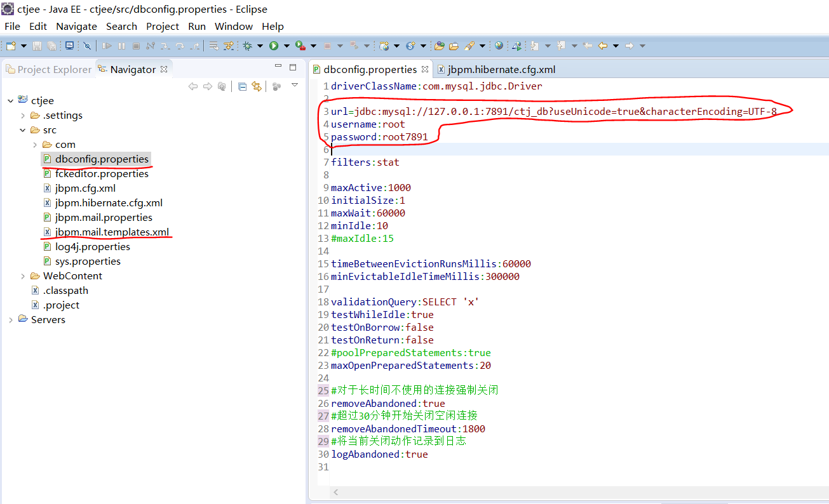Open the File menu
This screenshot has height=504, width=829.
pos(12,26)
